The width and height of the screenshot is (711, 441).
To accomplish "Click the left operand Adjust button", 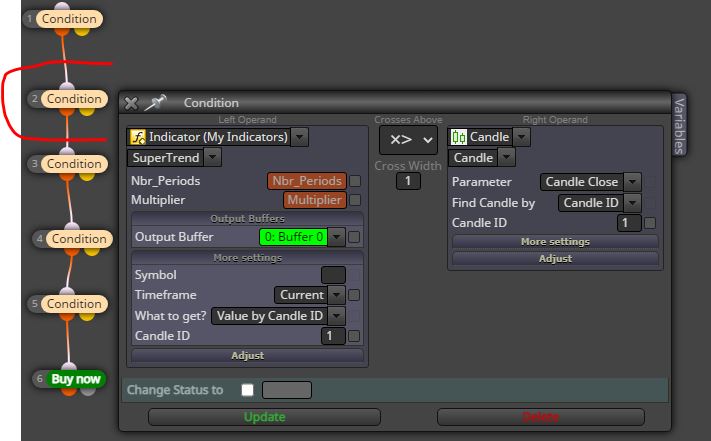I will click(248, 356).
